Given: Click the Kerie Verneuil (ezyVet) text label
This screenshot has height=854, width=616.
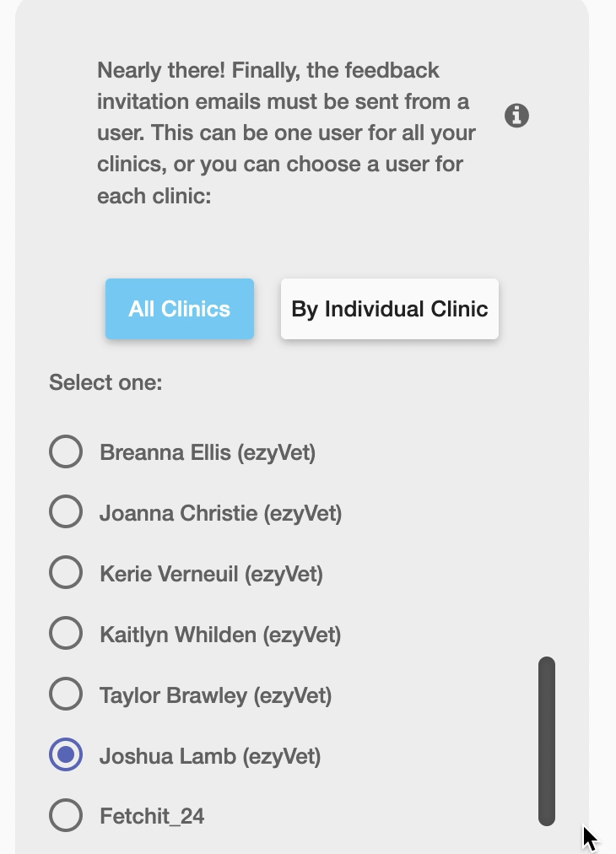Looking at the screenshot, I should point(211,574).
